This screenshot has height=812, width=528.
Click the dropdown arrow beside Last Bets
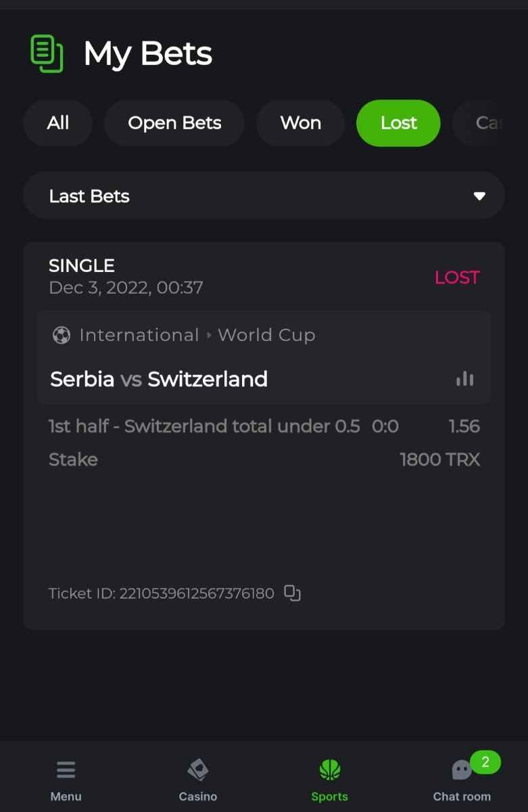point(479,196)
